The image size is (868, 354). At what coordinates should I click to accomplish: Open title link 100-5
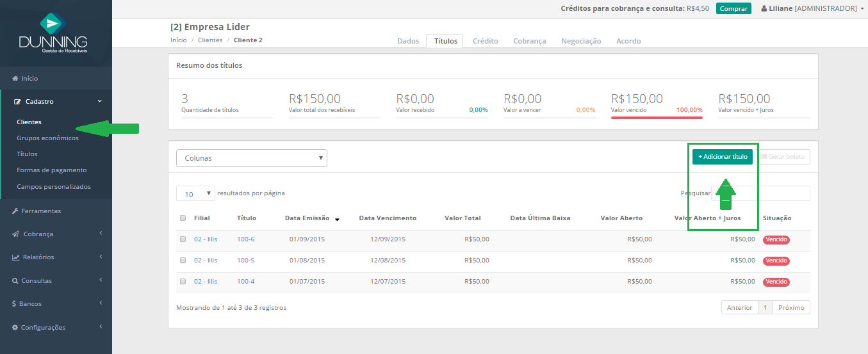tap(245, 261)
